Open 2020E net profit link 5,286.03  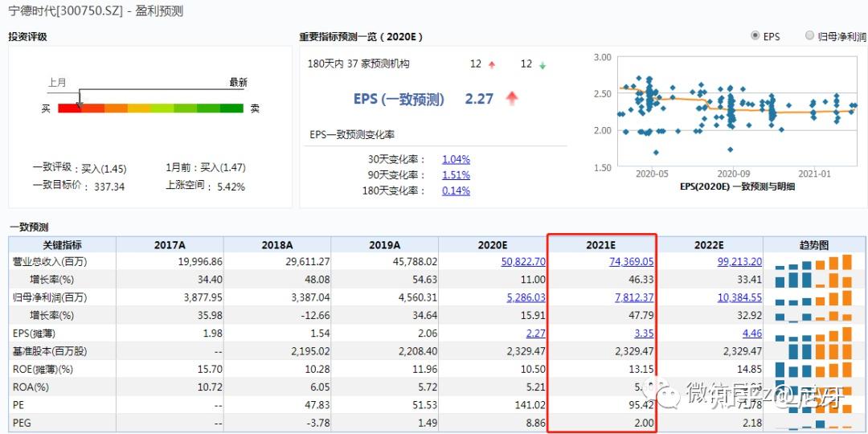click(526, 297)
